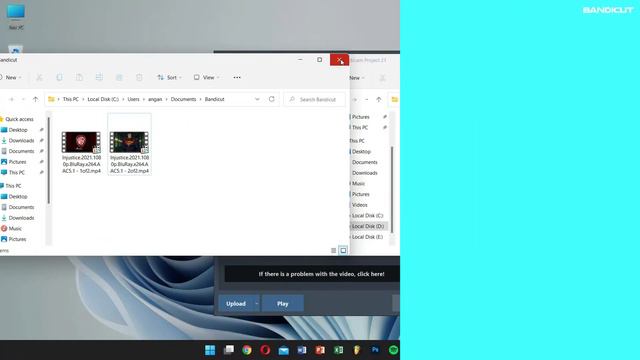The image size is (640, 360).
Task: Open Spotify from the taskbar
Action: click(x=393, y=350)
